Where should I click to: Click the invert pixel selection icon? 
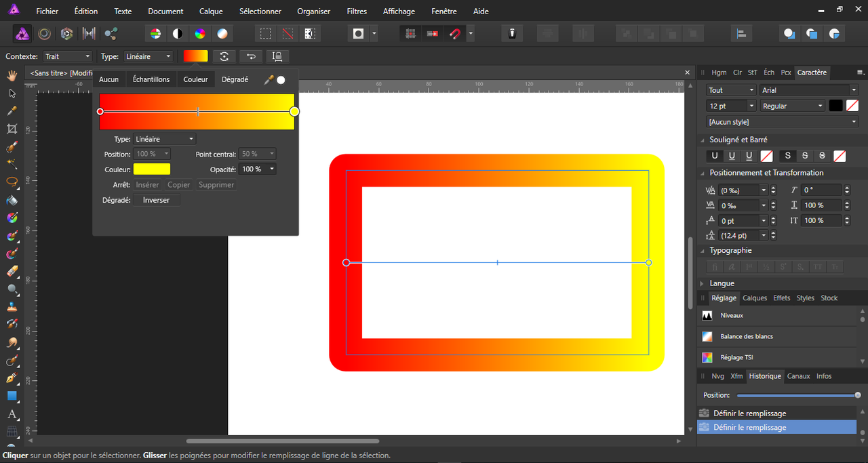coord(310,33)
